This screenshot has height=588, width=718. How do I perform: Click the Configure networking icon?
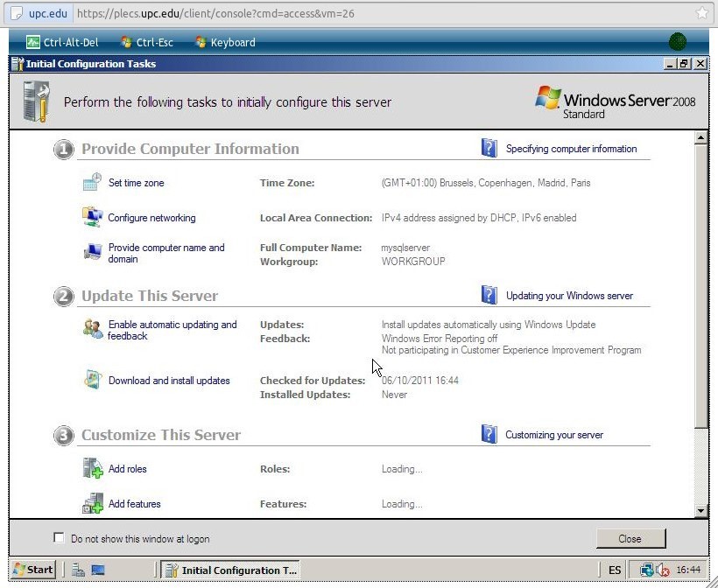click(x=92, y=217)
